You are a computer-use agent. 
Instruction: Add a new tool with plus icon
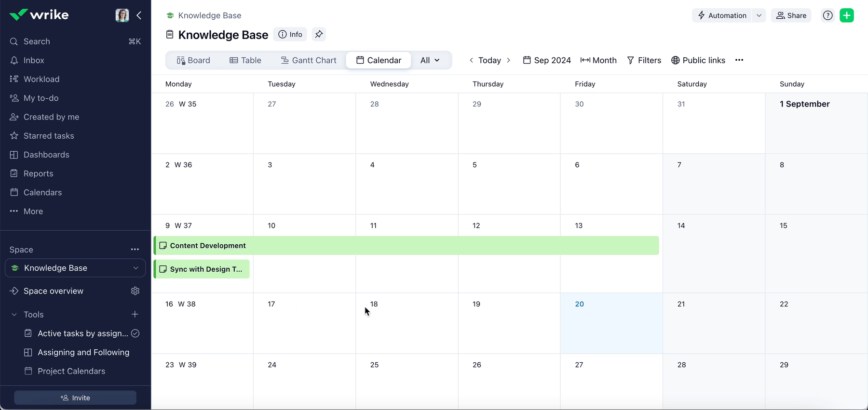(x=135, y=314)
